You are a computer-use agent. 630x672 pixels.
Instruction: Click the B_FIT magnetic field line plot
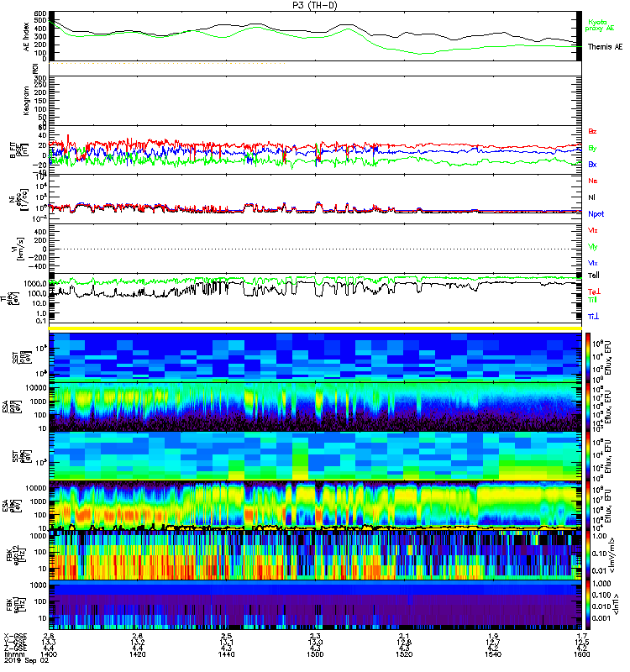[x=315, y=150]
